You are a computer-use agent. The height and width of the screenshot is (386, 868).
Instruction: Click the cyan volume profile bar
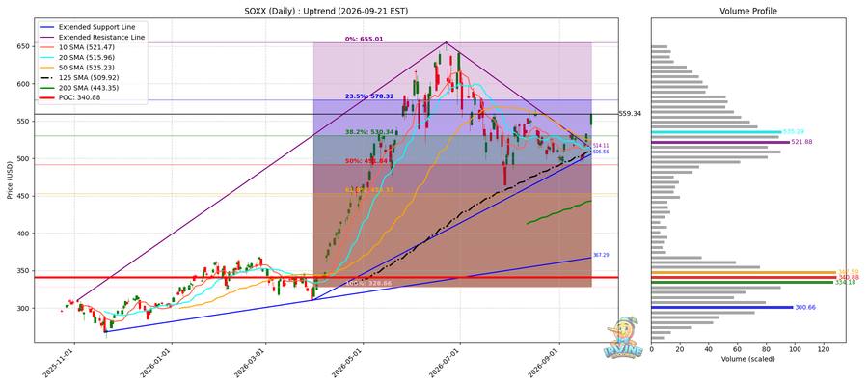pos(717,132)
